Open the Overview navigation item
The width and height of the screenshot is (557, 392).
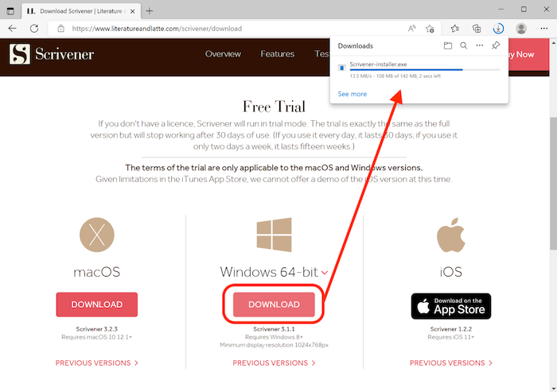(223, 54)
